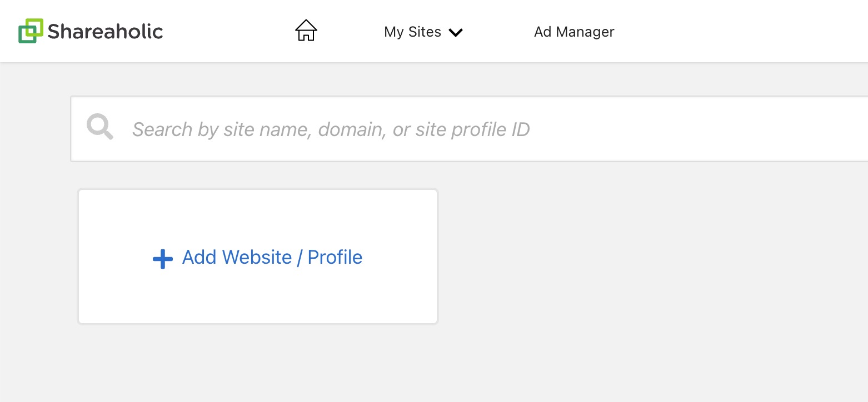This screenshot has width=868, height=402.
Task: Click the 'Add Website' words beside plus
Action: coord(237,257)
